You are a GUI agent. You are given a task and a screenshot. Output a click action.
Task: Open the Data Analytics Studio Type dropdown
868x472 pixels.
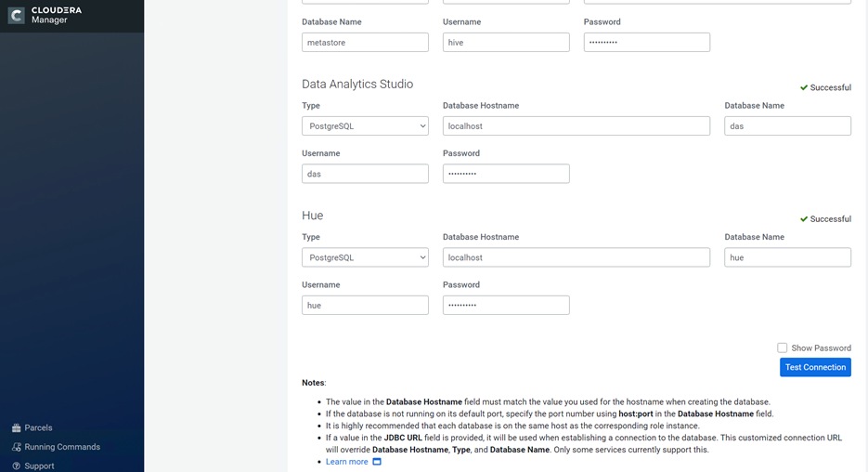coord(365,125)
